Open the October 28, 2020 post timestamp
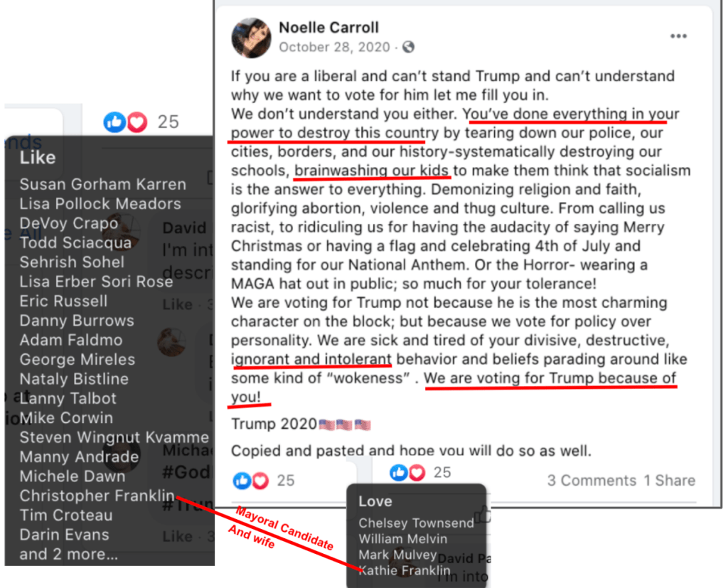This screenshot has width=728, height=588. 334,48
